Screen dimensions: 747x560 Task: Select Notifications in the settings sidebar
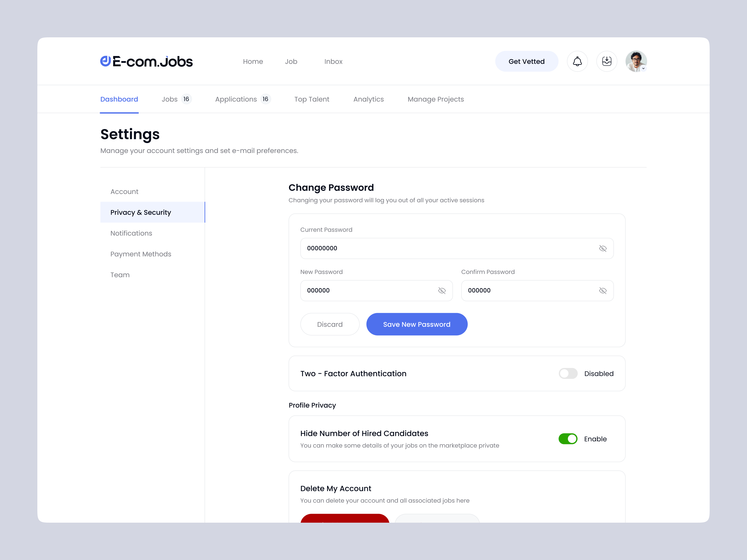point(131,233)
